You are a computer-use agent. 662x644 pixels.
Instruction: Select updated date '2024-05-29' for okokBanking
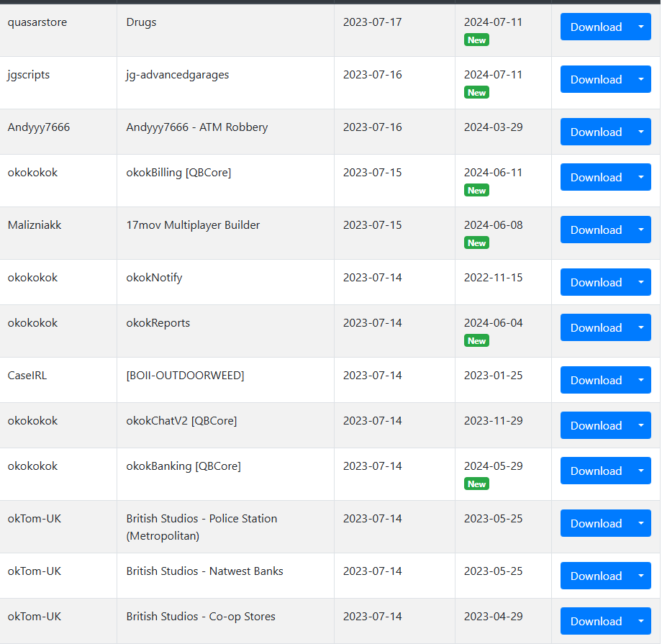[493, 466]
